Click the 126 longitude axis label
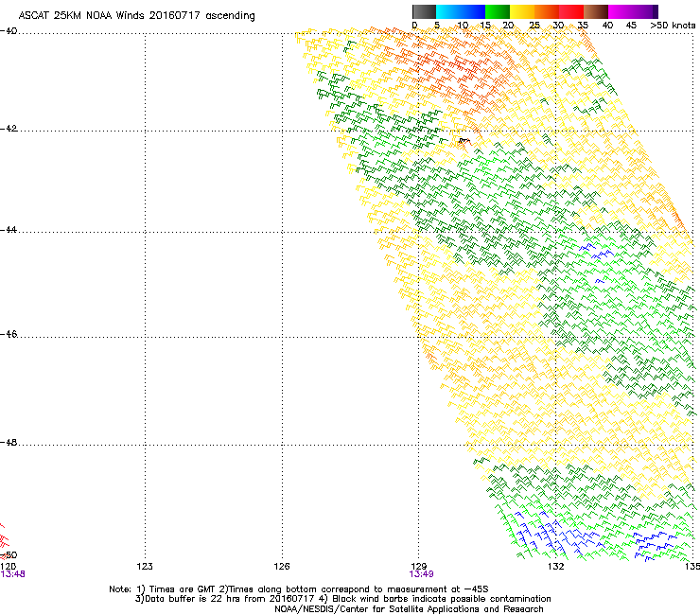This screenshot has width=700, height=615. [x=282, y=567]
